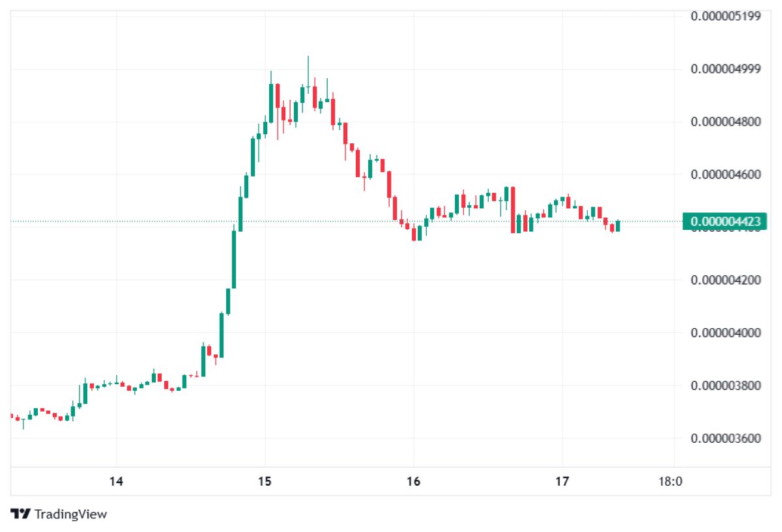Open the TradingView text link
The height and width of the screenshot is (532, 782).
(70, 514)
